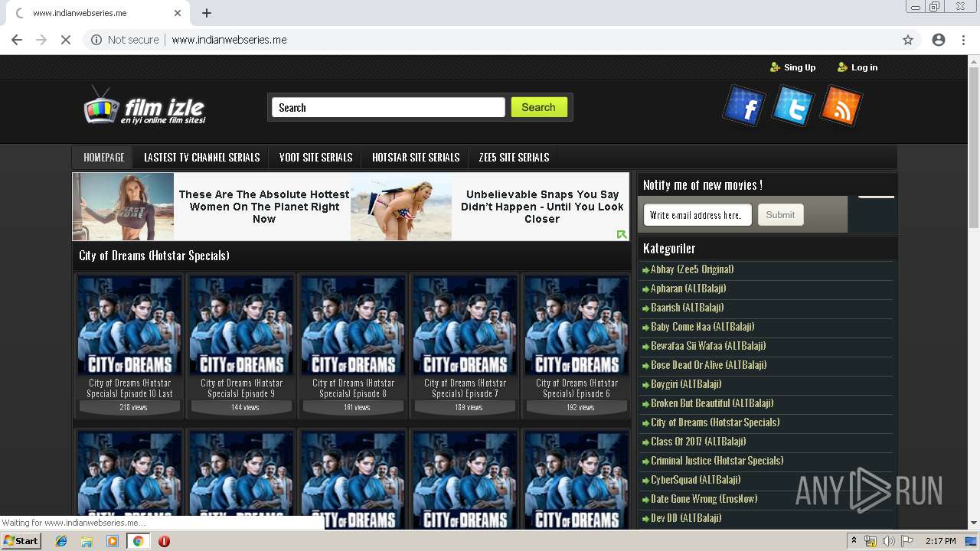Open CyberSquad (ALTBalaji) category

coord(696,480)
